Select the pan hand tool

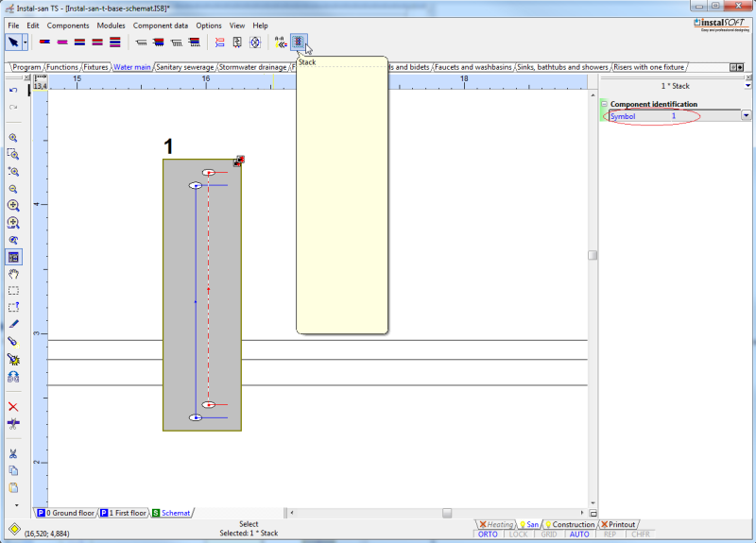(13, 274)
